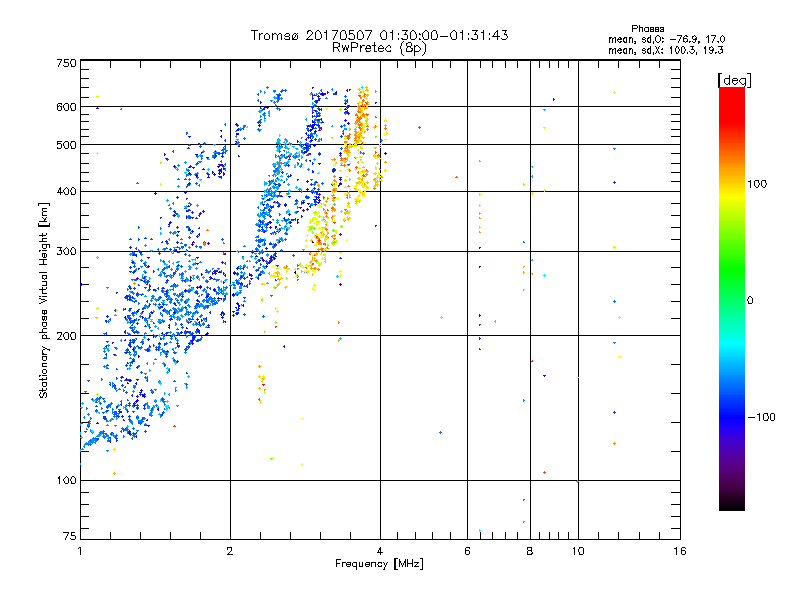
Task: Click the '300' y-axis tick label
Action: 66,252
